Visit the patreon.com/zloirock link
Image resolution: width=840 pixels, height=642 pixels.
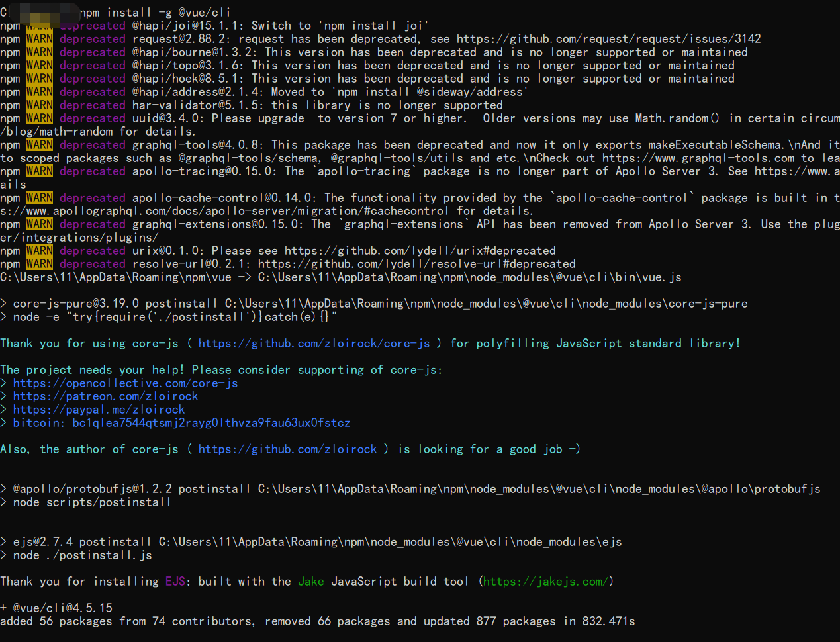pos(105,396)
